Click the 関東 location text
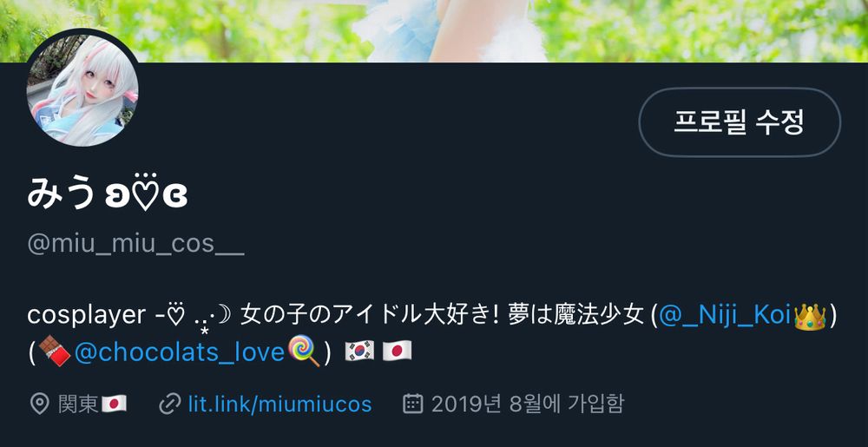The image size is (868, 447). [79, 404]
